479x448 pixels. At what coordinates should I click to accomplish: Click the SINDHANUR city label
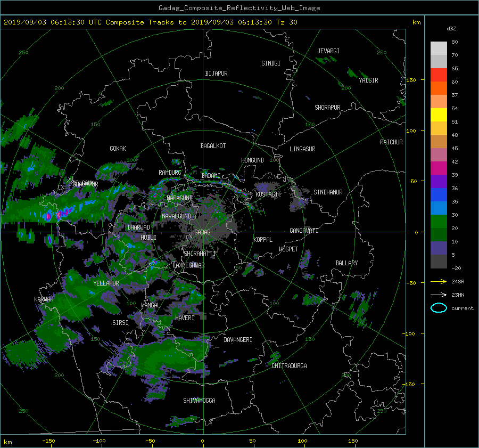(x=328, y=192)
